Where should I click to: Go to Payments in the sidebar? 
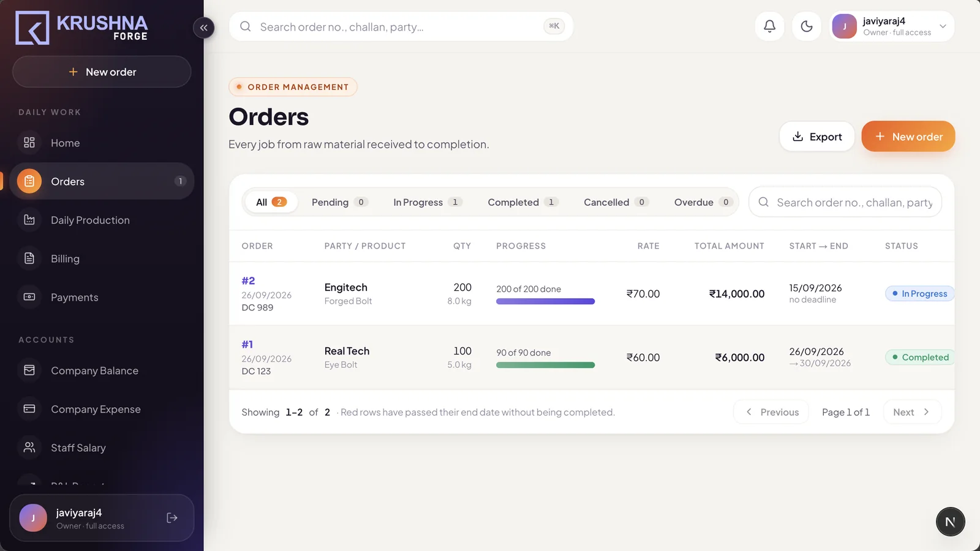(x=102, y=297)
